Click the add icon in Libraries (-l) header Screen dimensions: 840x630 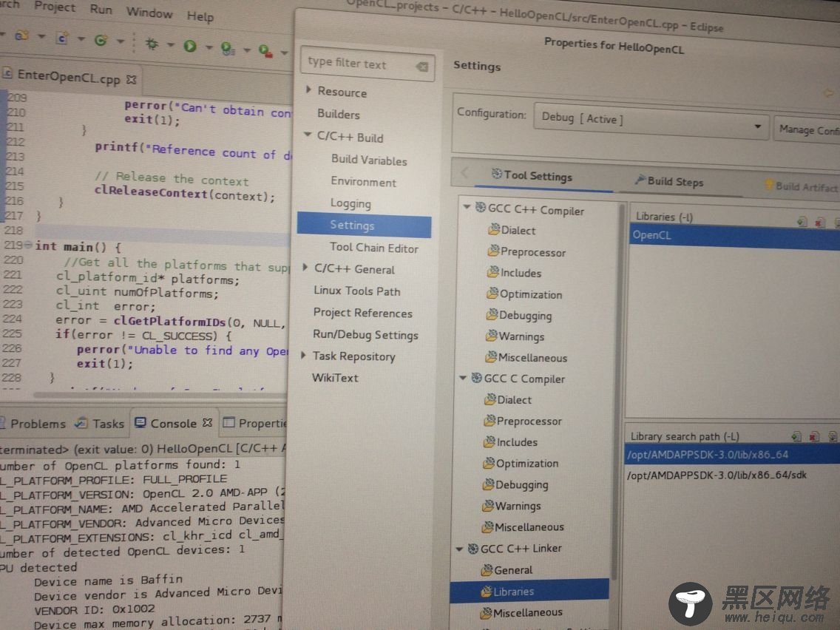pyautogui.click(x=802, y=221)
